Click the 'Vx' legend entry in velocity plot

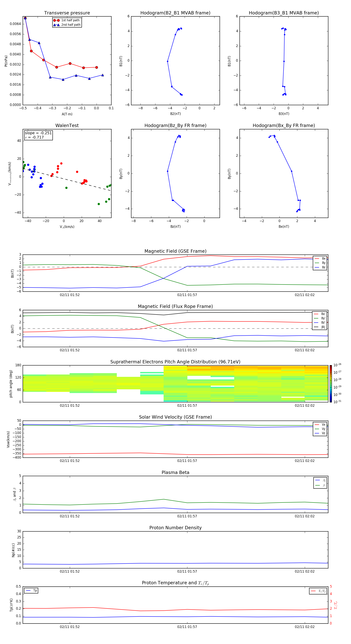tap(320, 424)
